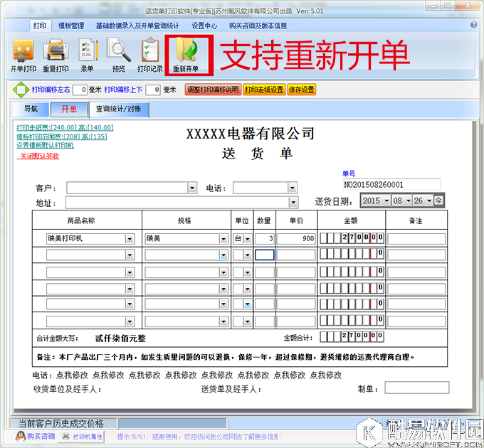Click the quantity cell showing 3
The image size is (484, 448).
265,239
